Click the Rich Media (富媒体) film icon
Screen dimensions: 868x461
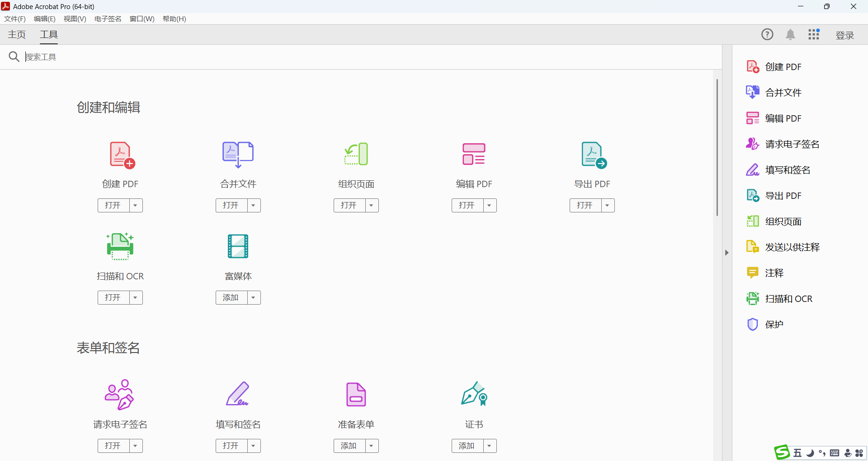tap(238, 246)
